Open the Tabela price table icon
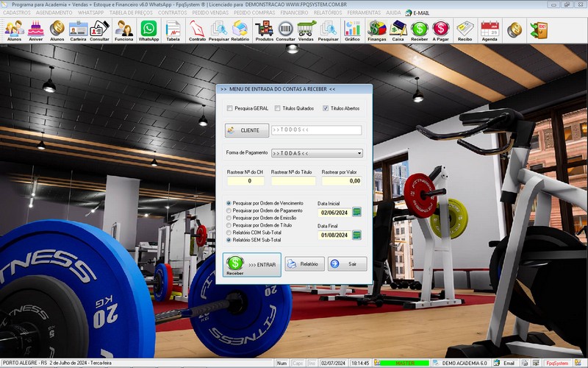Screen dimensions: 588x368 173,31
